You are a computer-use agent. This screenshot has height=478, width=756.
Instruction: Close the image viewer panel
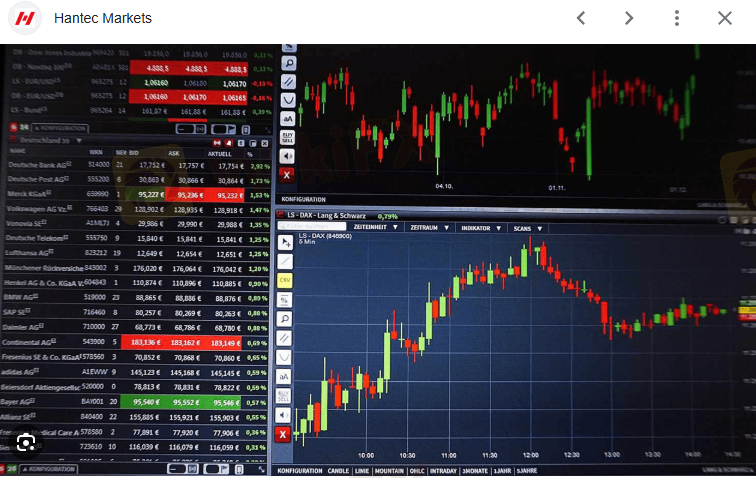tap(725, 18)
